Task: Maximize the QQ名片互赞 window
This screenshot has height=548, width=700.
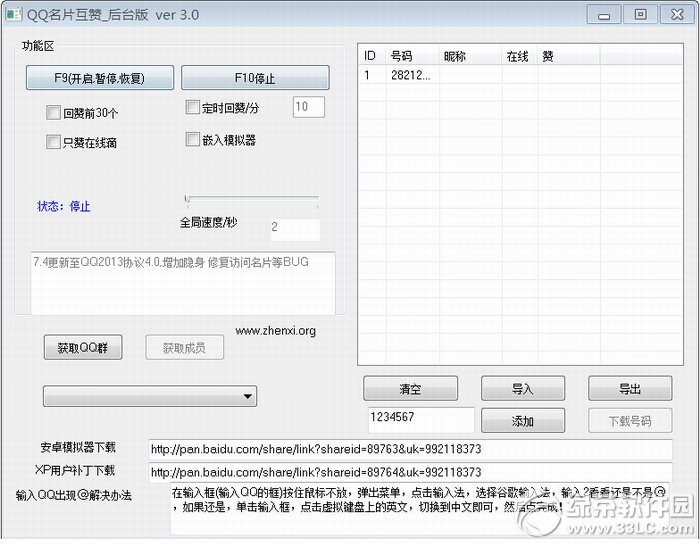Action: click(x=640, y=15)
